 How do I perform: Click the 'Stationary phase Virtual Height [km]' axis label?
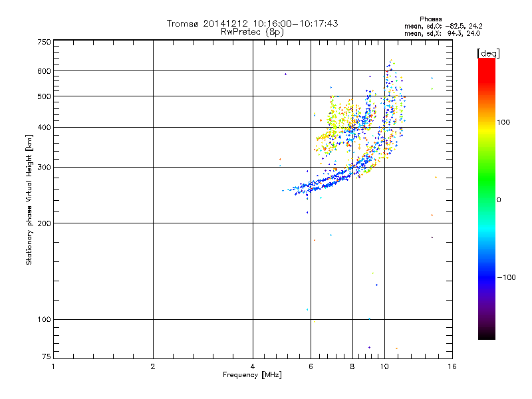pos(29,200)
